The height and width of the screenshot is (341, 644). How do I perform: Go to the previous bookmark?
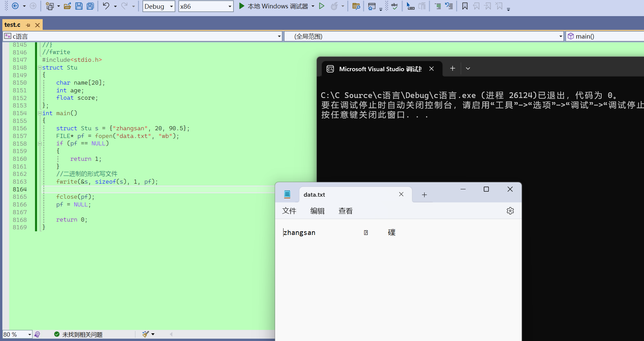point(476,6)
